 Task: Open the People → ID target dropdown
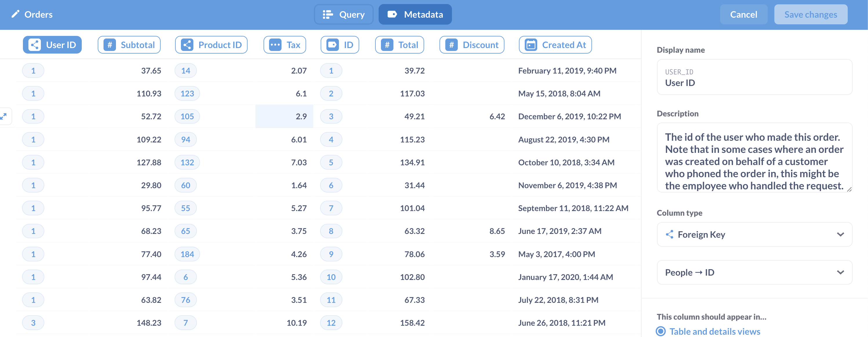754,272
